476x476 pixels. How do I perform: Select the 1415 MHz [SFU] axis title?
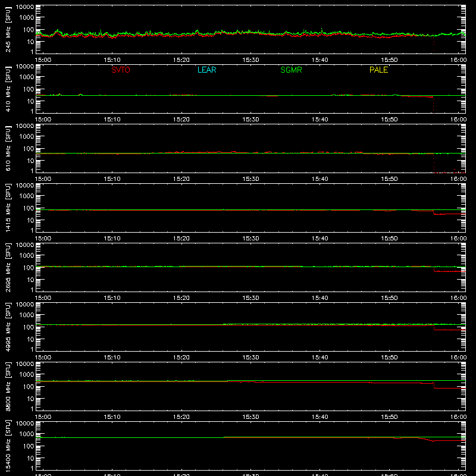8,208
